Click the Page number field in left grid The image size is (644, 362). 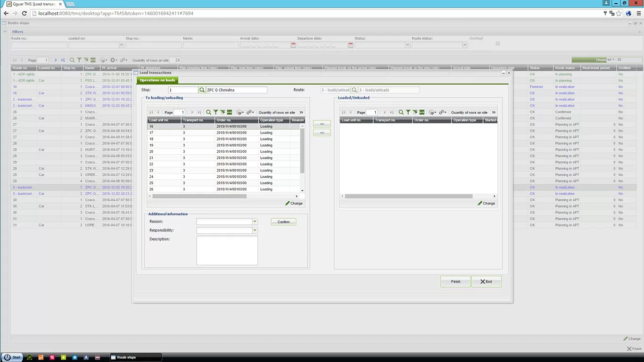point(179,112)
